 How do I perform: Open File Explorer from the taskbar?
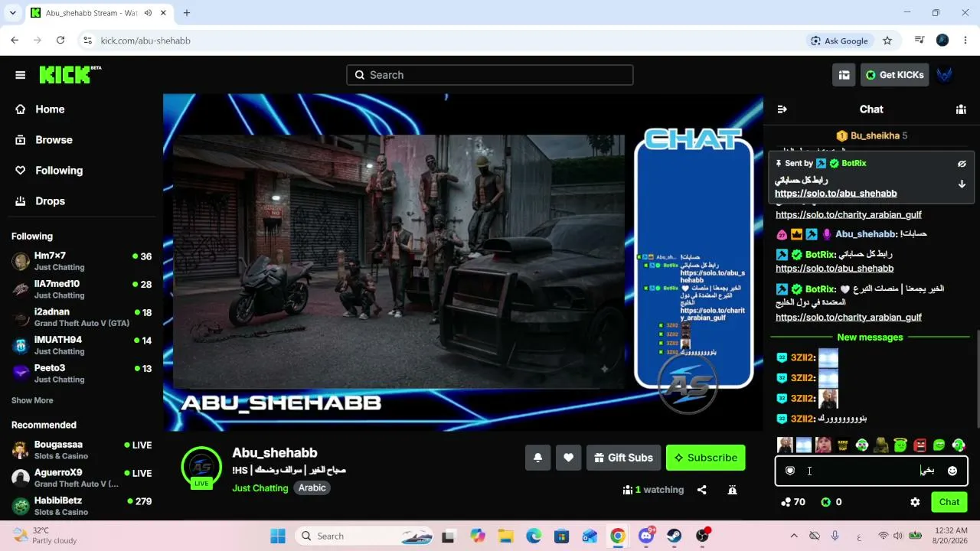pyautogui.click(x=505, y=536)
